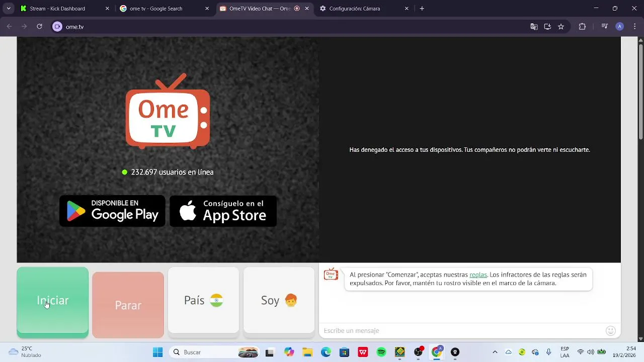This screenshot has width=644, height=362.
Task: Open the Extensions puzzle menu
Action: [x=582, y=27]
